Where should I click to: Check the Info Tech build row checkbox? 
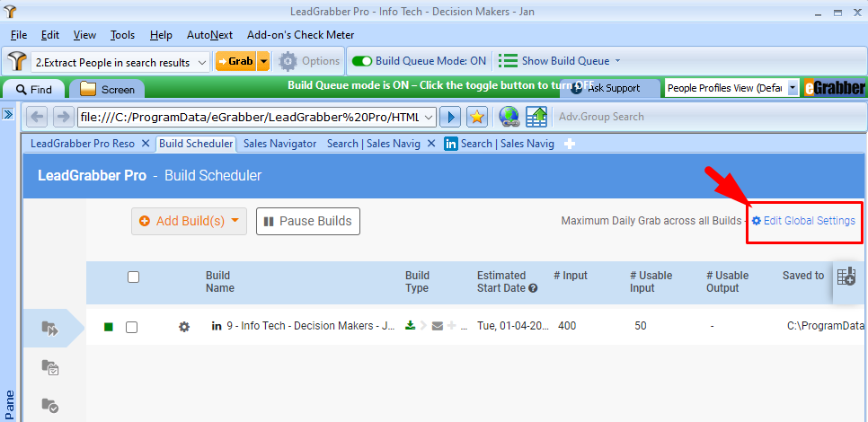point(131,328)
